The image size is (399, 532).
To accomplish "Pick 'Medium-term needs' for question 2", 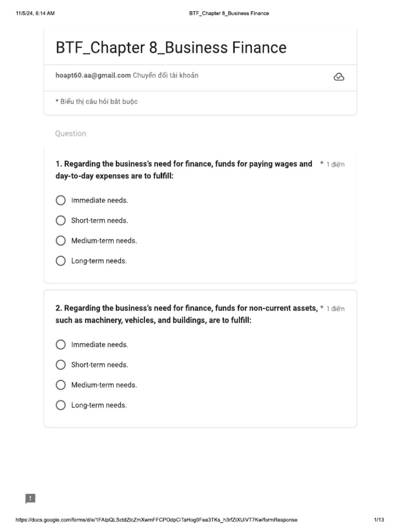I will pos(61,385).
